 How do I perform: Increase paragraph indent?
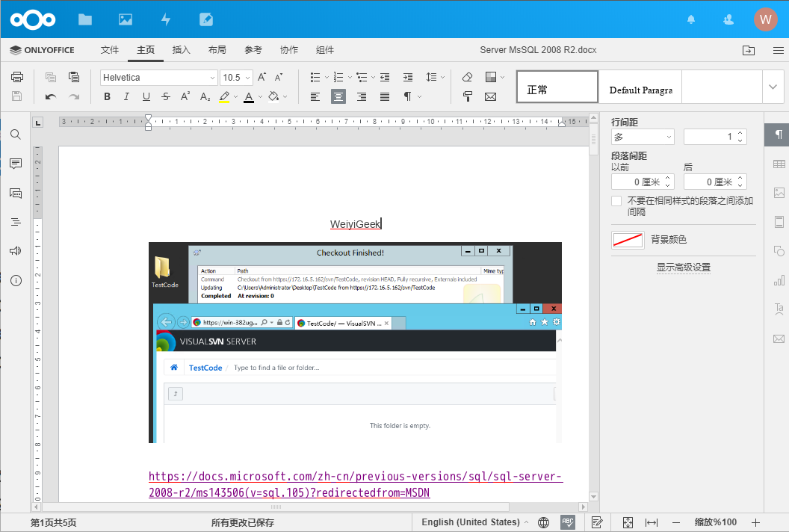pos(408,77)
